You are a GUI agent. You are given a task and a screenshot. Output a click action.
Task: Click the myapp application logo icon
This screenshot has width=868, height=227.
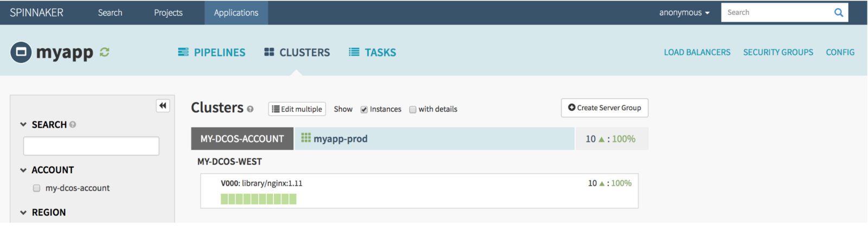click(x=21, y=52)
